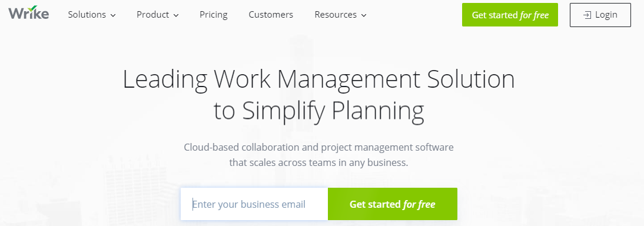
Task: Open the Customers link
Action: [271, 15]
